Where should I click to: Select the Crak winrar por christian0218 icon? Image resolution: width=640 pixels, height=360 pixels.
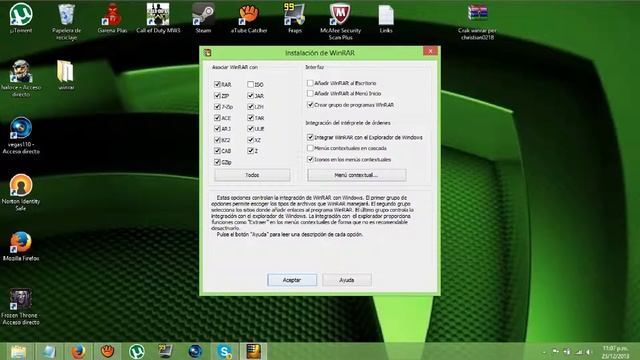click(x=478, y=22)
